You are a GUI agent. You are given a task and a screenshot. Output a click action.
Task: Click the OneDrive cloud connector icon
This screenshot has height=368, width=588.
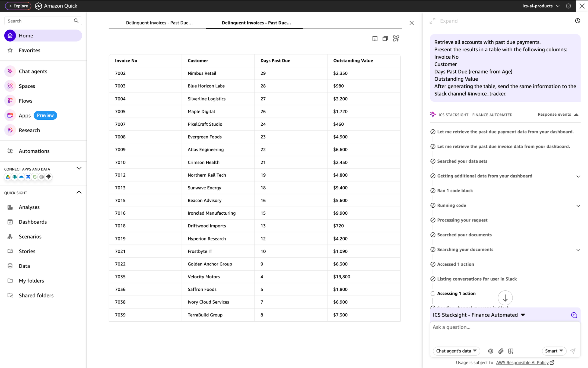(x=21, y=177)
